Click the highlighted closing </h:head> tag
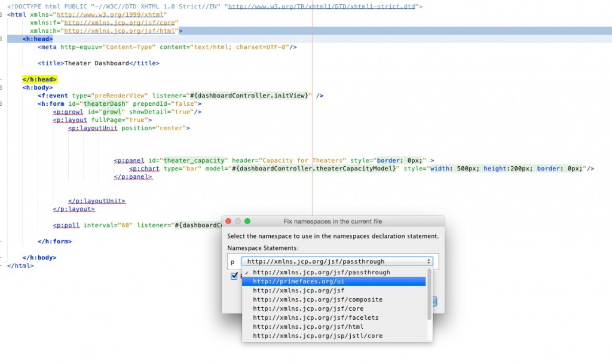This screenshot has width=612, height=364. pyautogui.click(x=39, y=79)
